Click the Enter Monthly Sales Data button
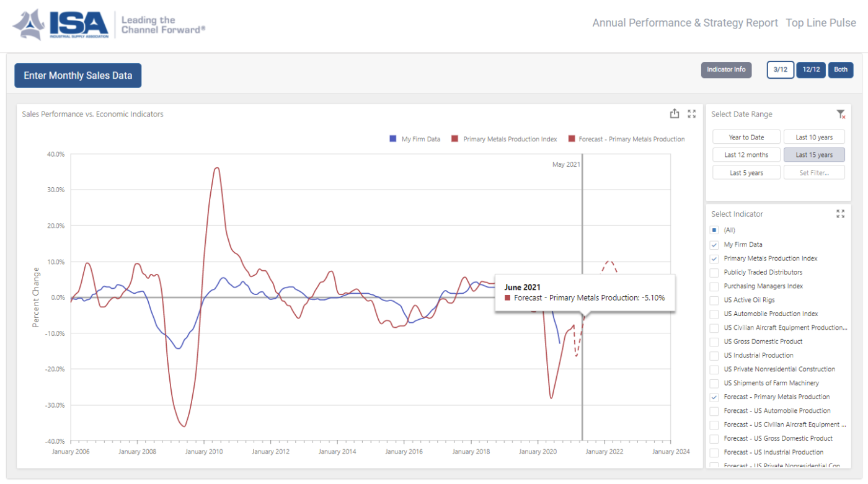The image size is (868, 484). (77, 75)
